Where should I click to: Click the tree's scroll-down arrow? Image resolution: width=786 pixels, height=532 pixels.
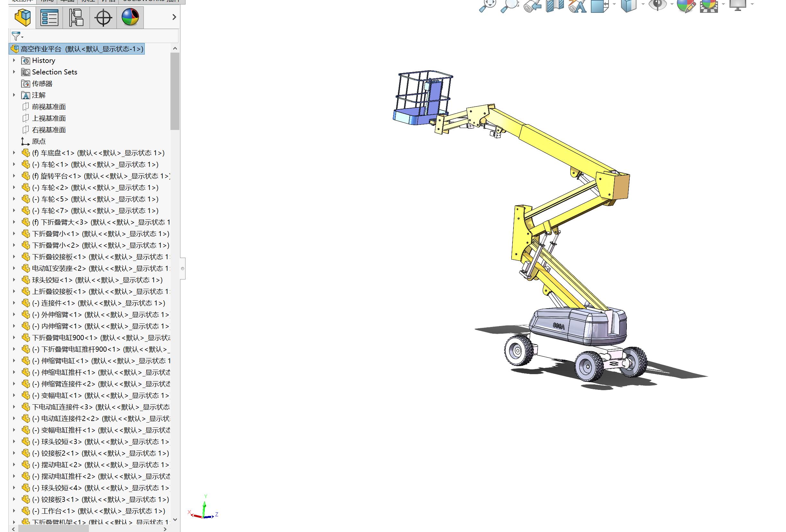[x=175, y=519]
